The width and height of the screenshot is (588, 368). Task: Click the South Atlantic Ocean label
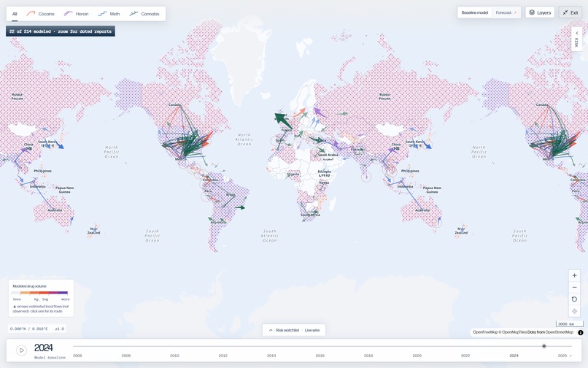[x=270, y=236]
